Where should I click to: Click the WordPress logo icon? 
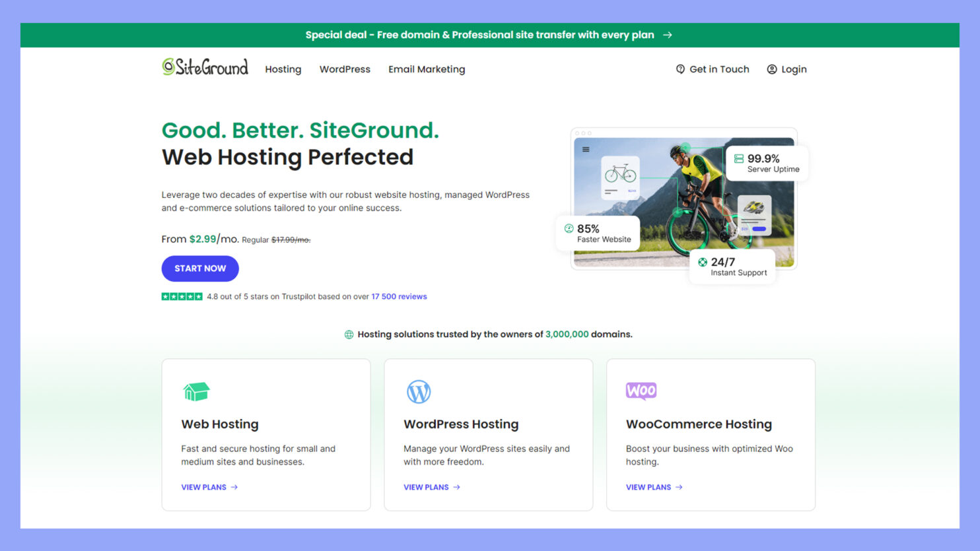[418, 391]
